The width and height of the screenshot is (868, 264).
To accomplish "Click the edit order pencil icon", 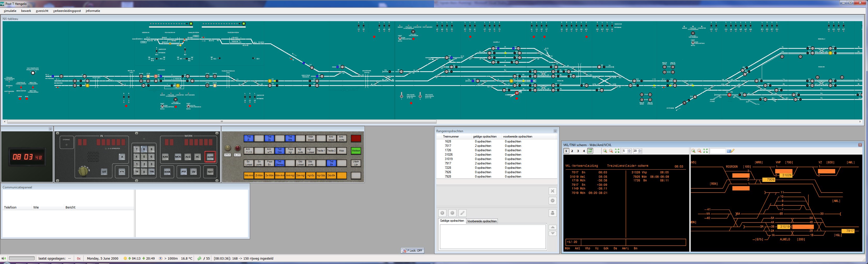I will 463,213.
